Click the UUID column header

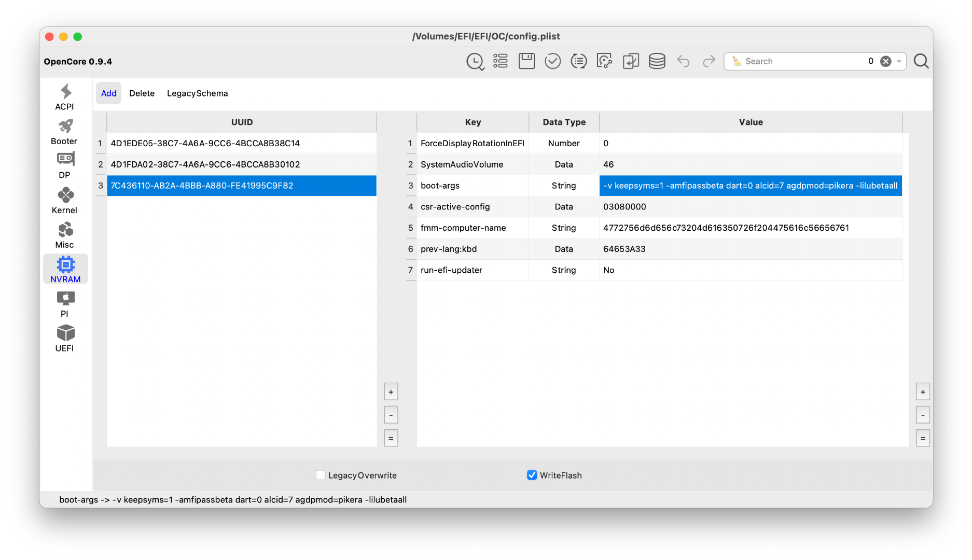click(x=242, y=122)
